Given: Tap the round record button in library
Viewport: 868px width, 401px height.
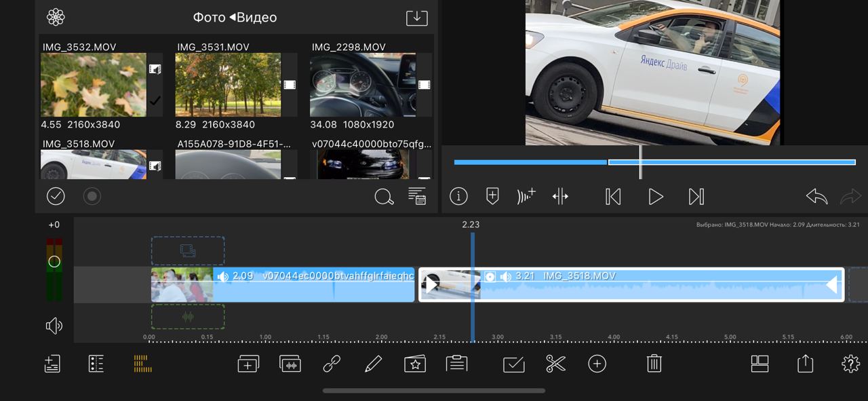Looking at the screenshot, I should (92, 197).
